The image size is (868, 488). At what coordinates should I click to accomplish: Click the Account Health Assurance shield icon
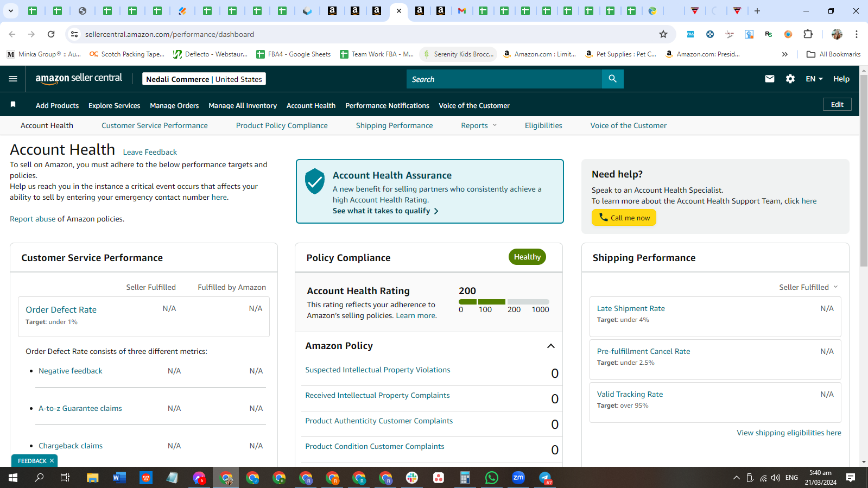click(x=315, y=181)
